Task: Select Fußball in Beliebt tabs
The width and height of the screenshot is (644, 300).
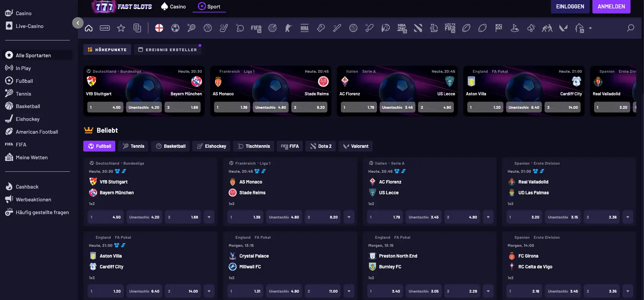Action: coord(99,146)
